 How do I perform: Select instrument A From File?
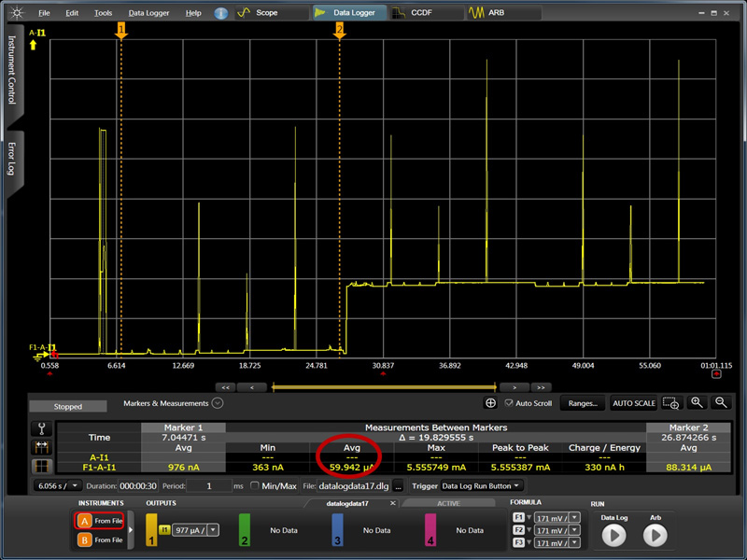[100, 521]
